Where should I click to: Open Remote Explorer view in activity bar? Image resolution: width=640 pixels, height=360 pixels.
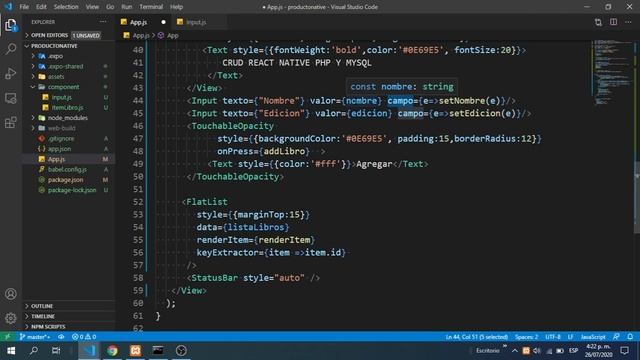click(x=11, y=98)
